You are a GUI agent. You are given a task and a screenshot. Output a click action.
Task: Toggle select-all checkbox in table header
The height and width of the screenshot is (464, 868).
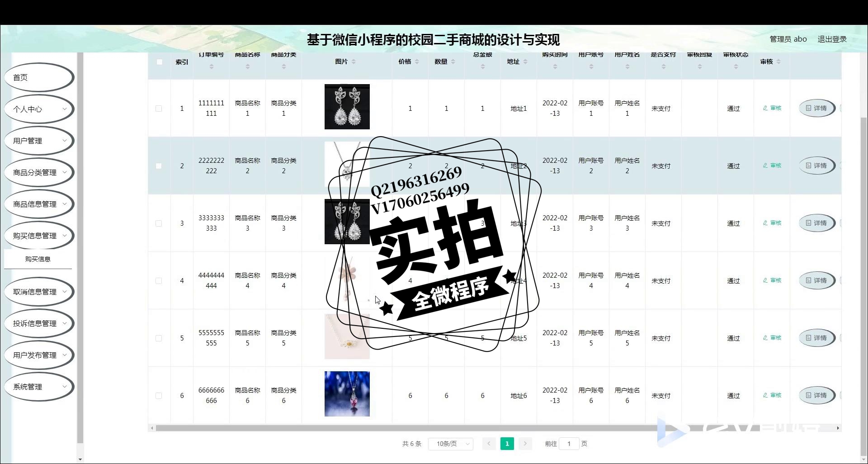coord(159,62)
